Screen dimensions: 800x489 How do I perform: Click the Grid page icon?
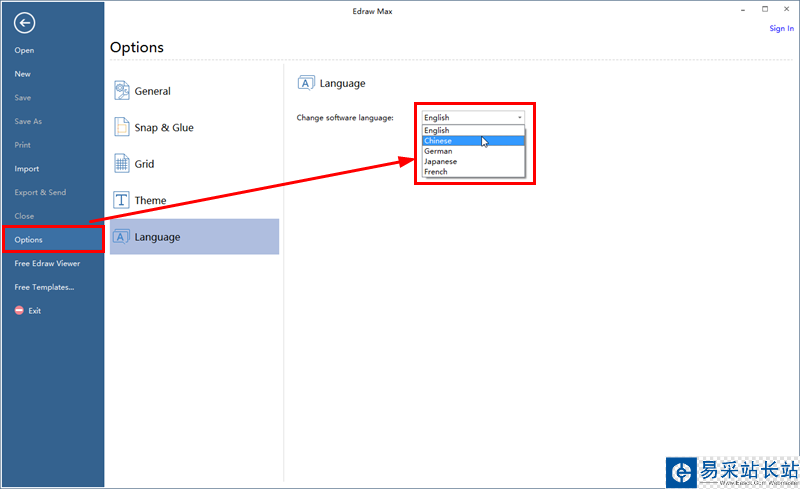pos(121,163)
